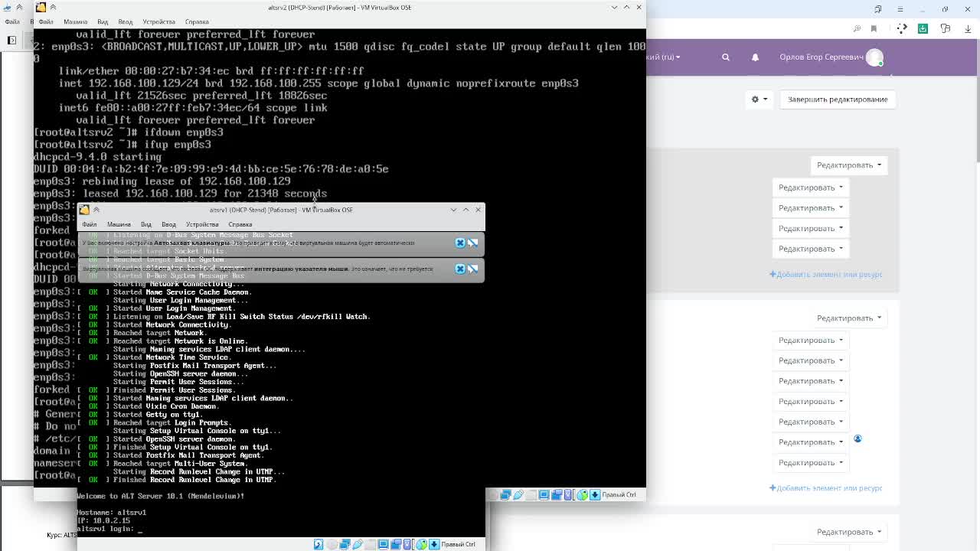Viewport: 980px width, 551px height.
Task: Expand second item Редактировать in second section
Action: (810, 360)
